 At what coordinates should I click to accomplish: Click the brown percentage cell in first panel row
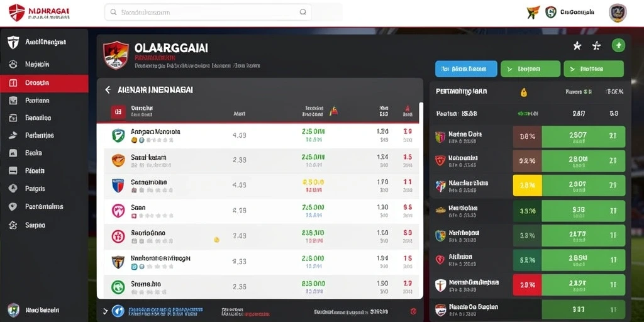click(x=528, y=136)
